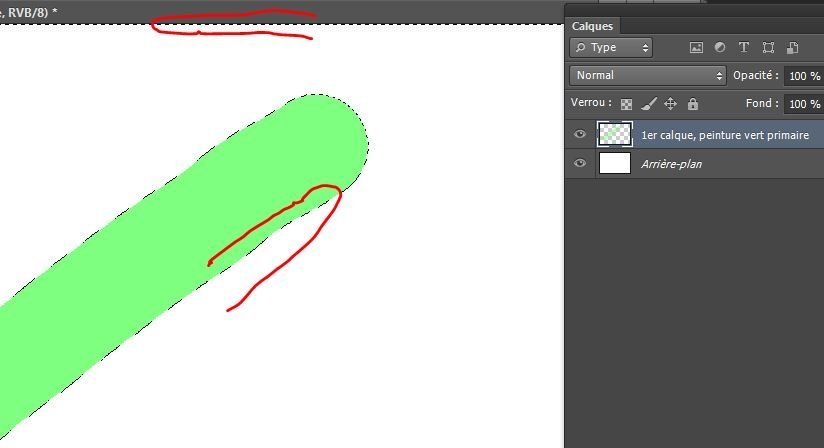The image size is (824, 448).
Task: Toggle visibility of Arrière-plan layer
Action: pos(580,163)
